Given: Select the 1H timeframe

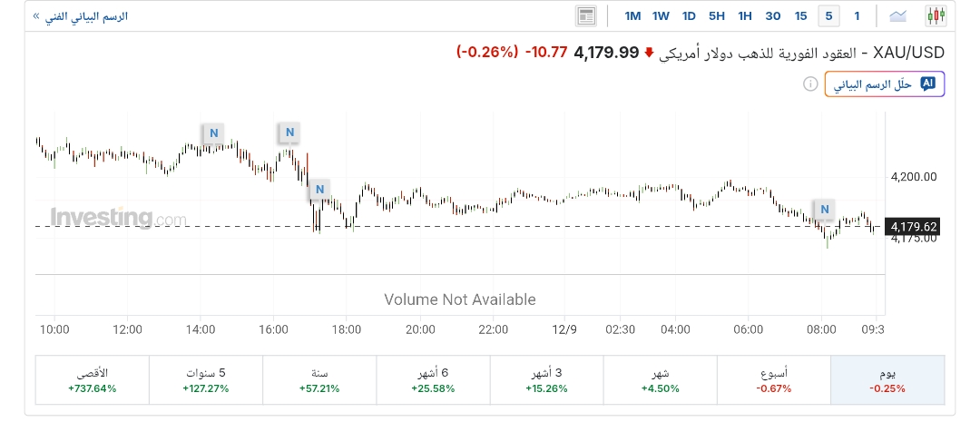Looking at the screenshot, I should pos(745,15).
